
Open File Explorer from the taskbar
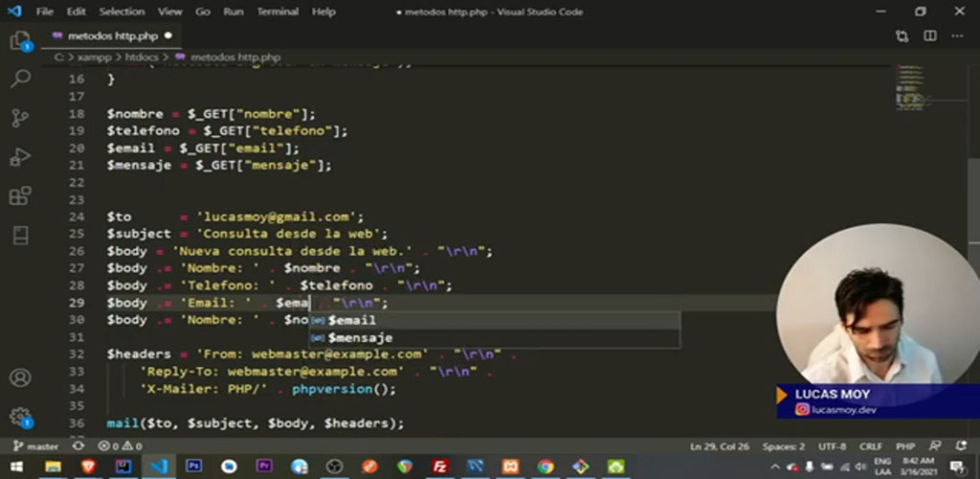[54, 467]
